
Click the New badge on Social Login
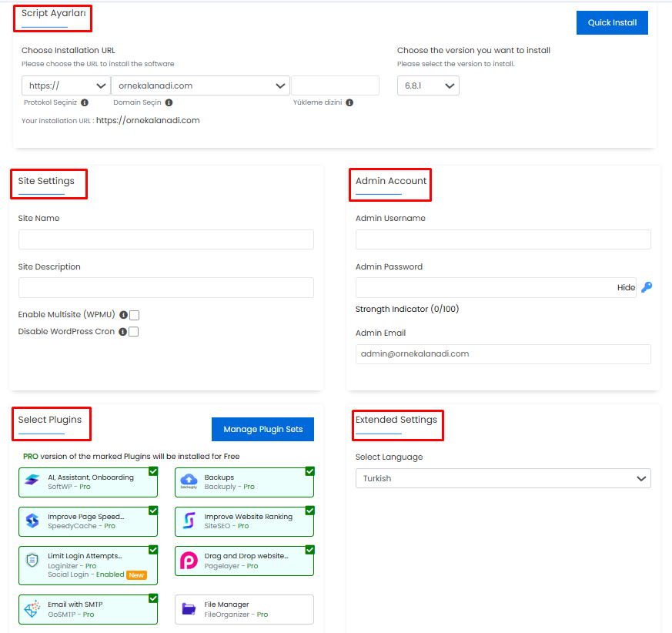(137, 575)
